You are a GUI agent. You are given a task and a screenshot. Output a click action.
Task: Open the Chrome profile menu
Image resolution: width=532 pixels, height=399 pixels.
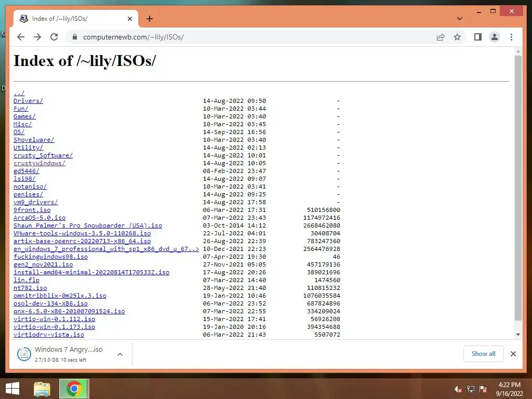[x=495, y=37]
